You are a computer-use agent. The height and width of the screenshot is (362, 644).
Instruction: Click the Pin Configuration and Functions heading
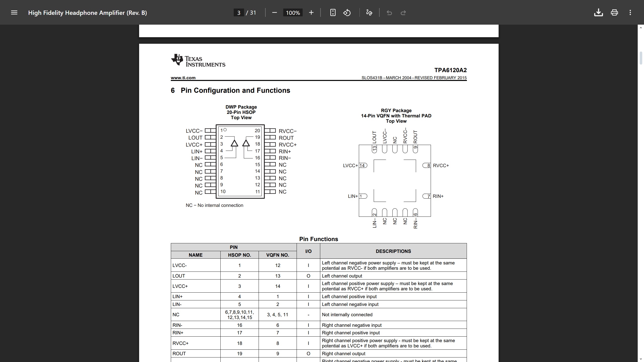point(235,90)
